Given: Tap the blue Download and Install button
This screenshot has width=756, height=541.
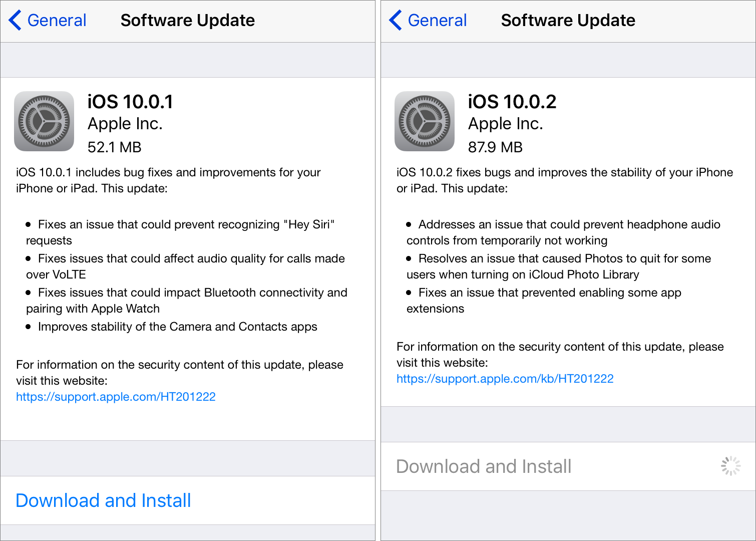Looking at the screenshot, I should [x=104, y=500].
